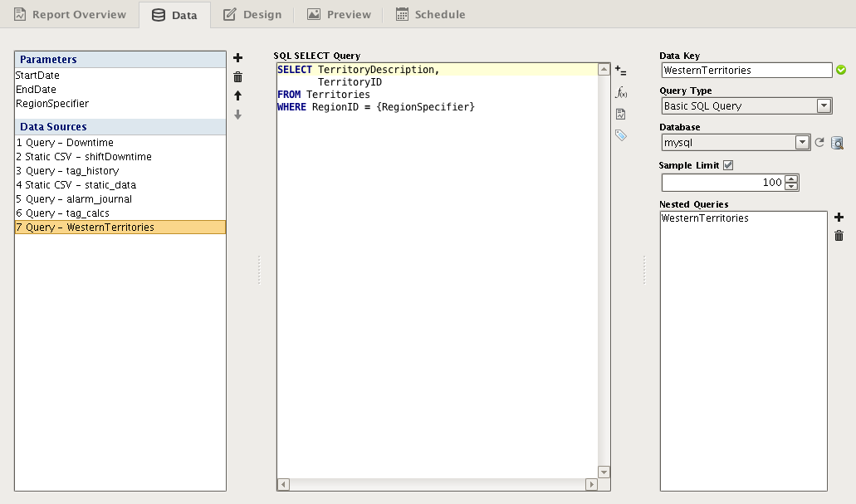
Task: Open the query results preview icon
Action: click(621, 114)
